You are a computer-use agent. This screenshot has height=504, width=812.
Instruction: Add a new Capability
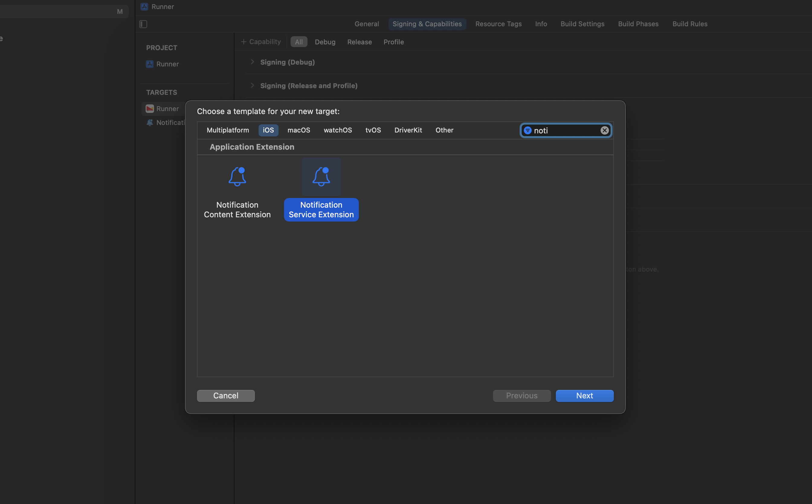(x=261, y=42)
